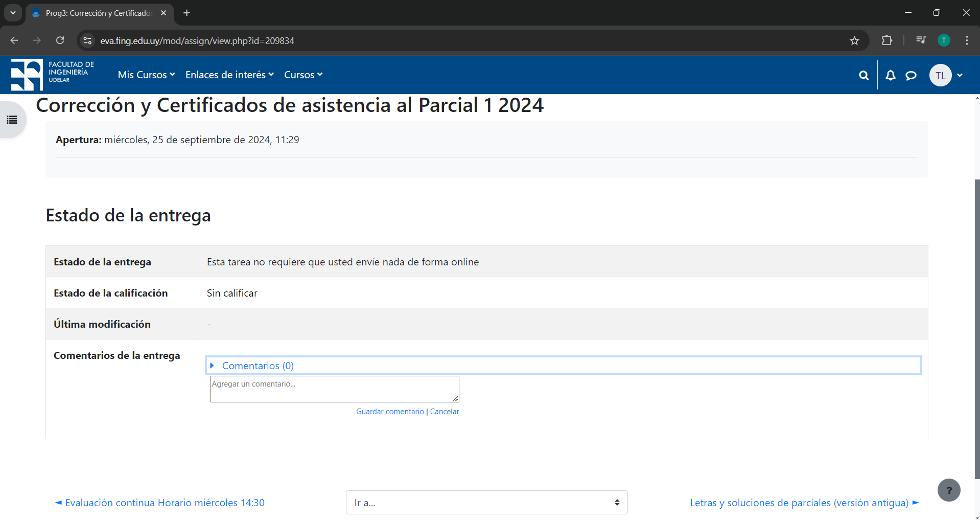Click the Facultad de Ingeniería logo
Image resolution: width=980 pixels, height=520 pixels.
point(53,75)
